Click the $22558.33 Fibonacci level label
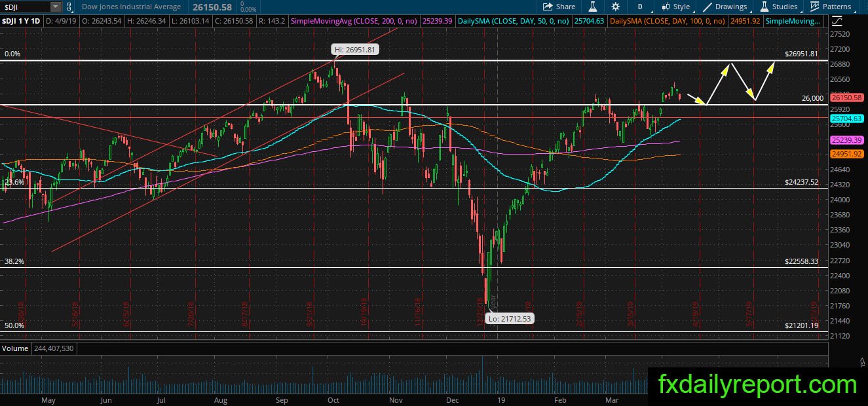Image resolution: width=868 pixels, height=406 pixels. [802, 261]
